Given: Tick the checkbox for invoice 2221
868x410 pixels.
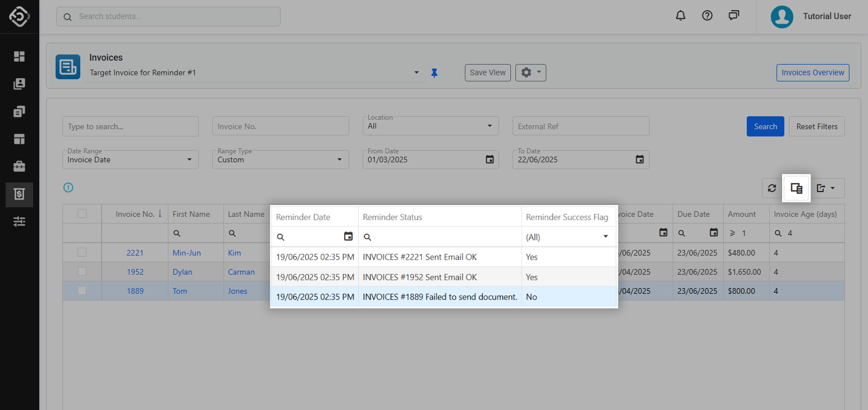Looking at the screenshot, I should coord(82,253).
